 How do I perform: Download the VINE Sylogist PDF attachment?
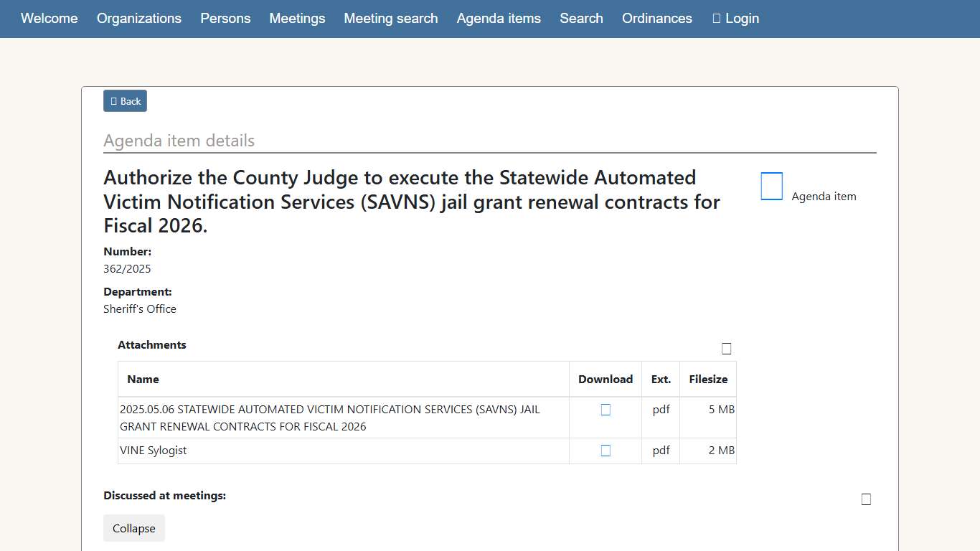click(606, 451)
